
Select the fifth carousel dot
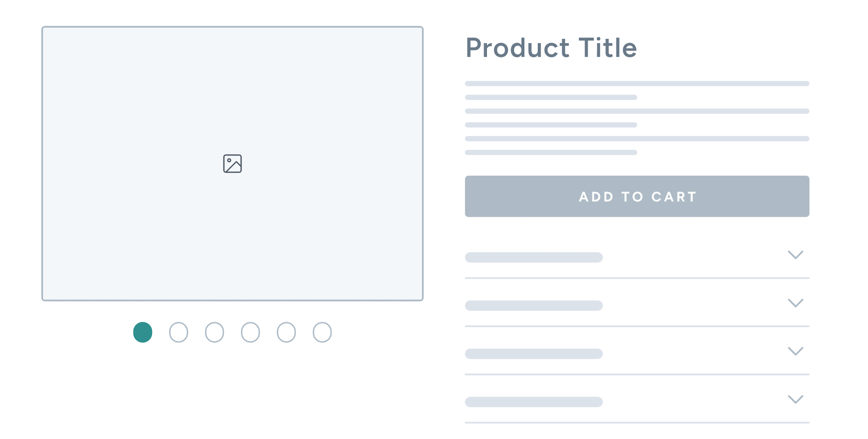[286, 332]
